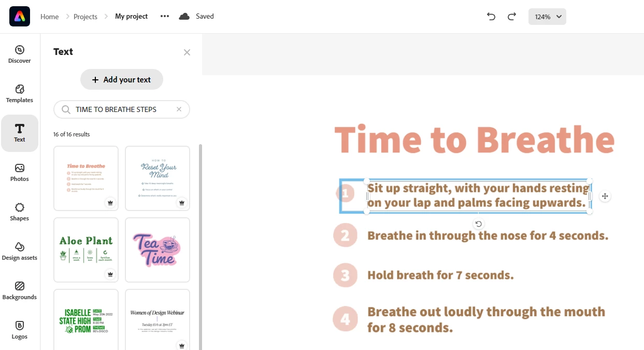Click the '16 of 16 results' label
644x350 pixels.
click(x=71, y=134)
